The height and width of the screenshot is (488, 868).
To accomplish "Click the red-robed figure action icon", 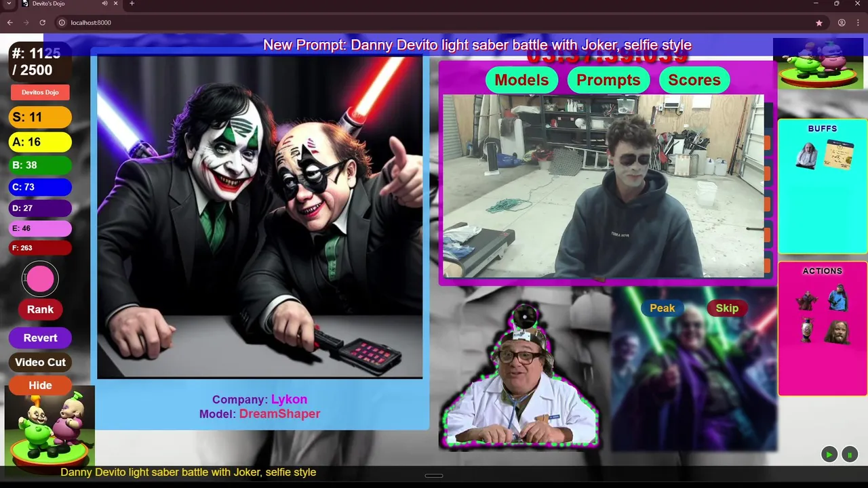I will (x=806, y=299).
